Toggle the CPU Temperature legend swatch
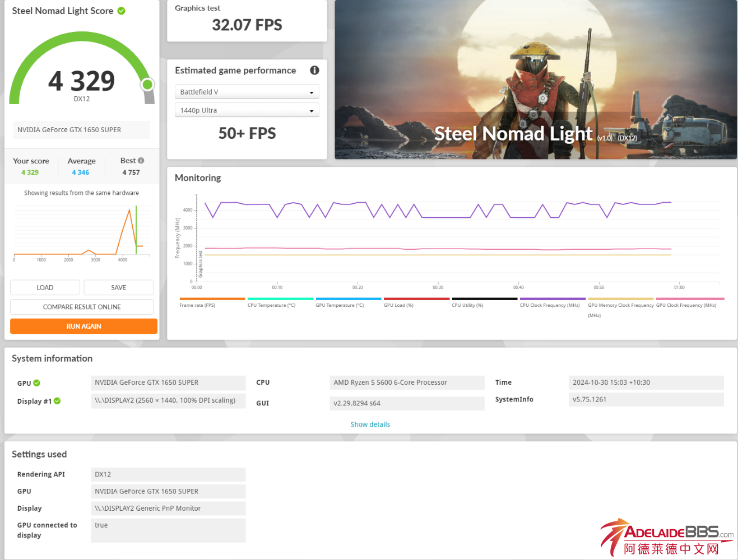Image resolution: width=738 pixels, height=560 pixels. [x=281, y=299]
